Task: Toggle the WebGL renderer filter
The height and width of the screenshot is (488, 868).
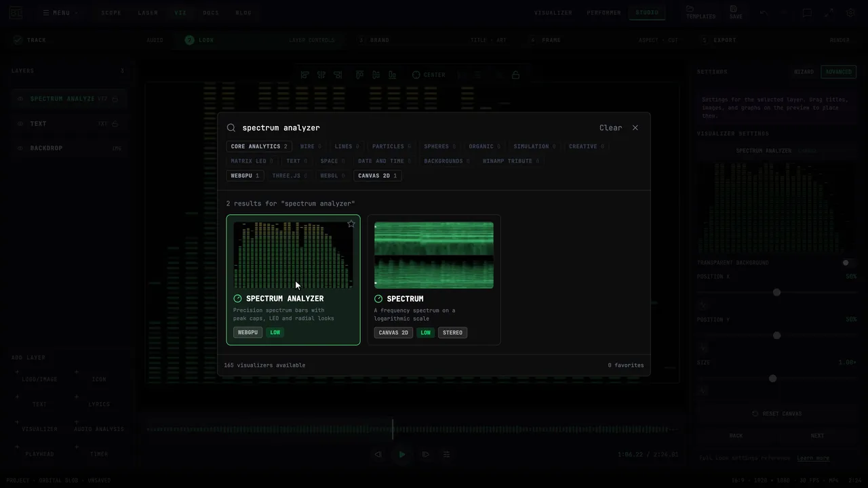Action: click(x=332, y=176)
